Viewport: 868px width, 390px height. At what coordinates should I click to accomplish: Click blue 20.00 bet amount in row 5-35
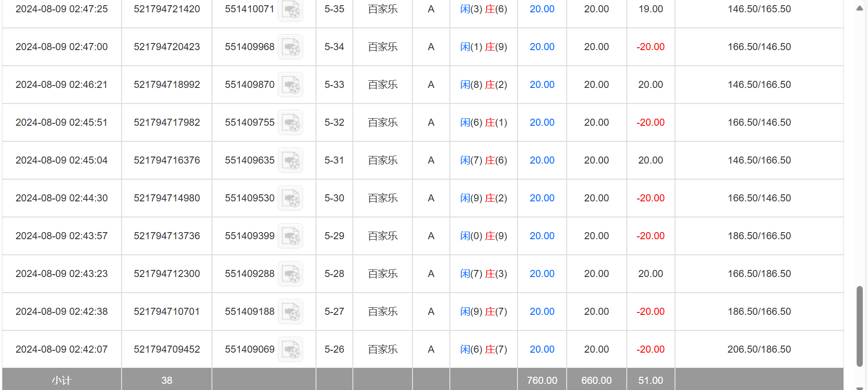pyautogui.click(x=542, y=9)
